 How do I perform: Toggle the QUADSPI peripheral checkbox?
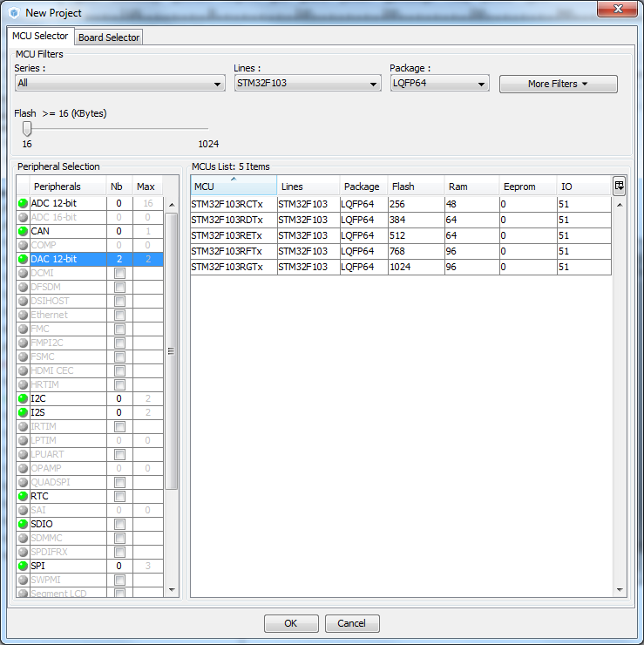click(119, 482)
